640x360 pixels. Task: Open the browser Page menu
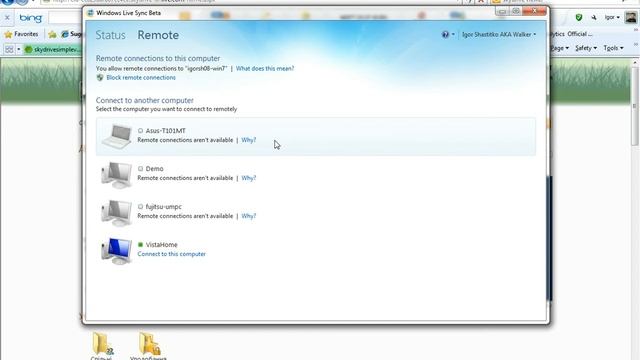pyautogui.click(x=560, y=48)
